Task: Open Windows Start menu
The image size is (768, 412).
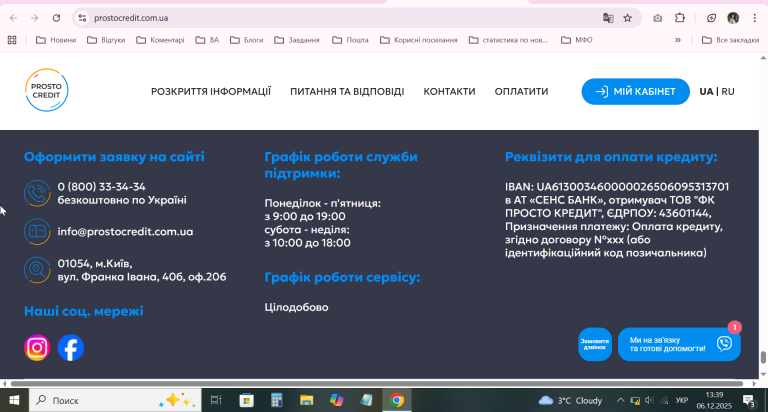Action: [14, 400]
